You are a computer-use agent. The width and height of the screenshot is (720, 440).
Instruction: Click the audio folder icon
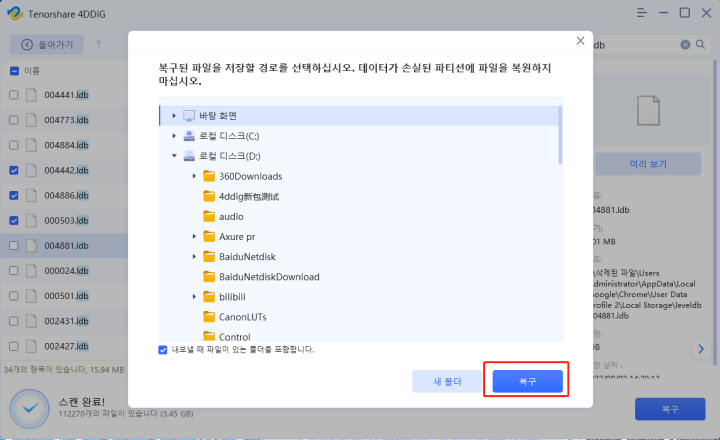click(x=209, y=216)
